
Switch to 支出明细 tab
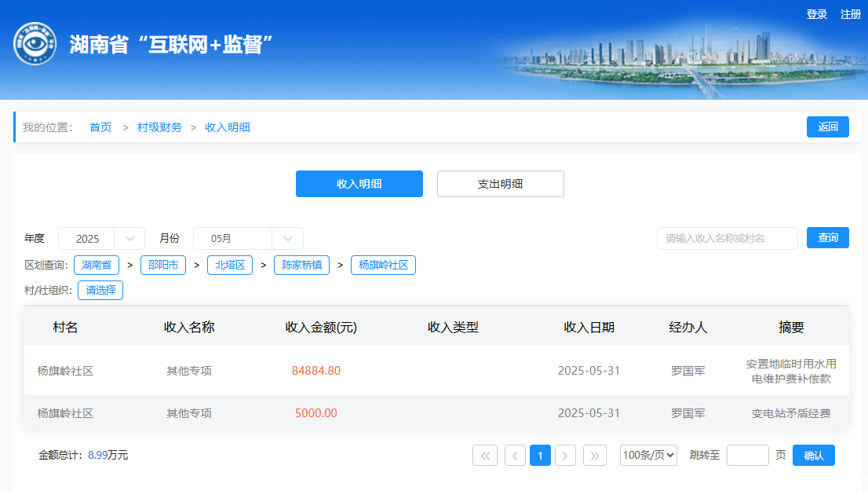[500, 184]
